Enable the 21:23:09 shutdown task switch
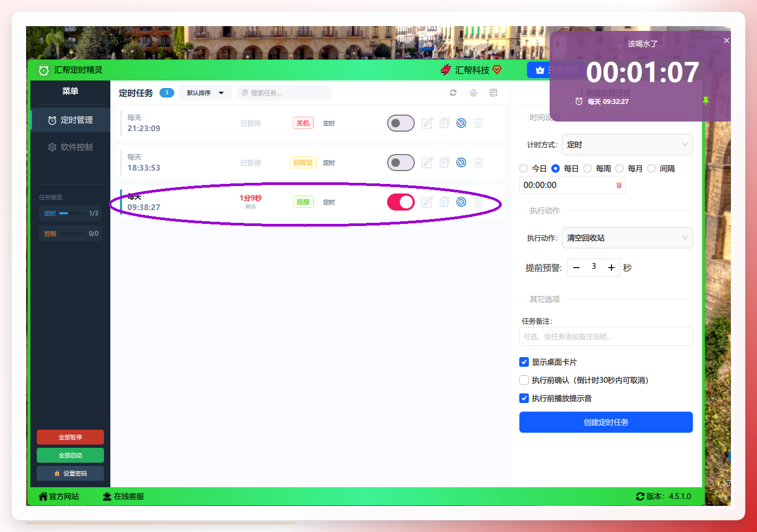 coord(401,123)
